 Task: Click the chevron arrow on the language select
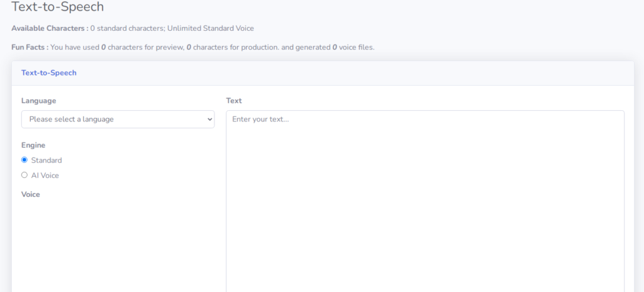click(x=209, y=119)
